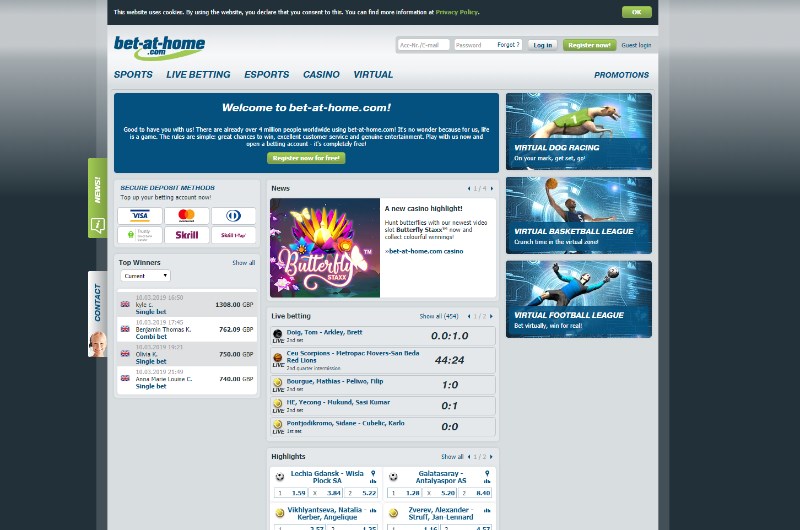Open the Privacy Policy link
Viewport: 800px width, 530px height.
[x=457, y=12]
